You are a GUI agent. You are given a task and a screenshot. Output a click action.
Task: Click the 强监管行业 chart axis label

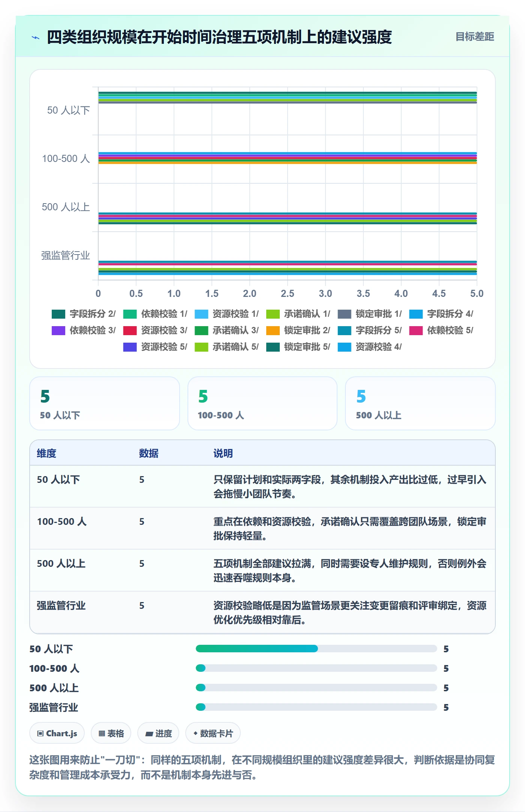[x=66, y=255]
